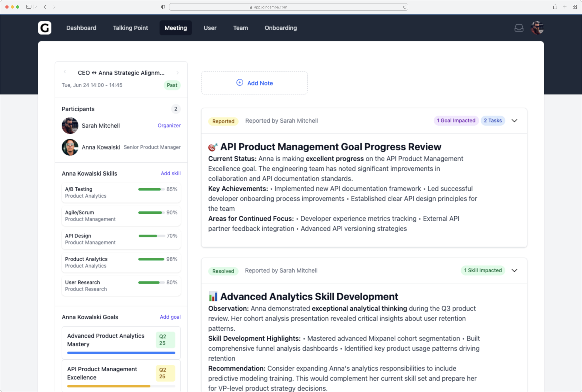This screenshot has height=392, width=582.
Task: Go to next meeting with right chevron
Action: pos(177,73)
